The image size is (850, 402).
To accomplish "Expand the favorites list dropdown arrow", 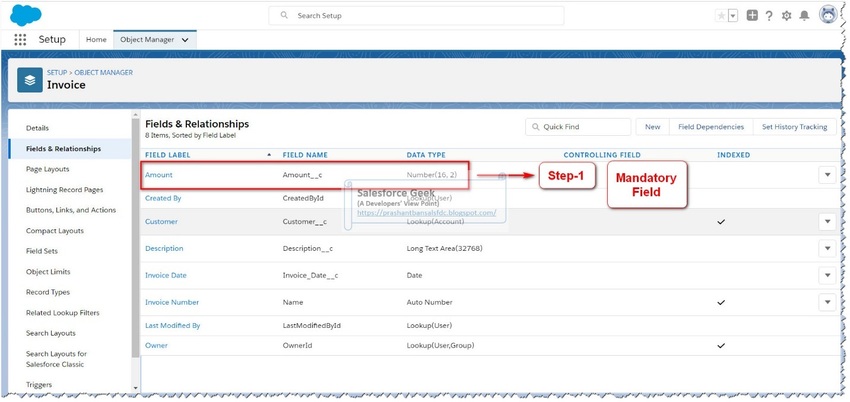I will point(733,16).
